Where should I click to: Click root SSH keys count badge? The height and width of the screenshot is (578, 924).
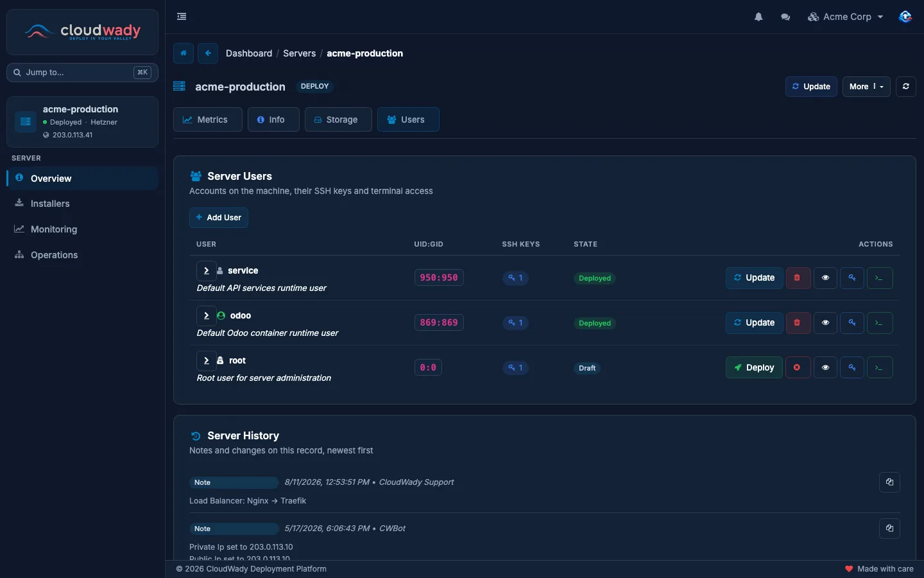pyautogui.click(x=516, y=368)
